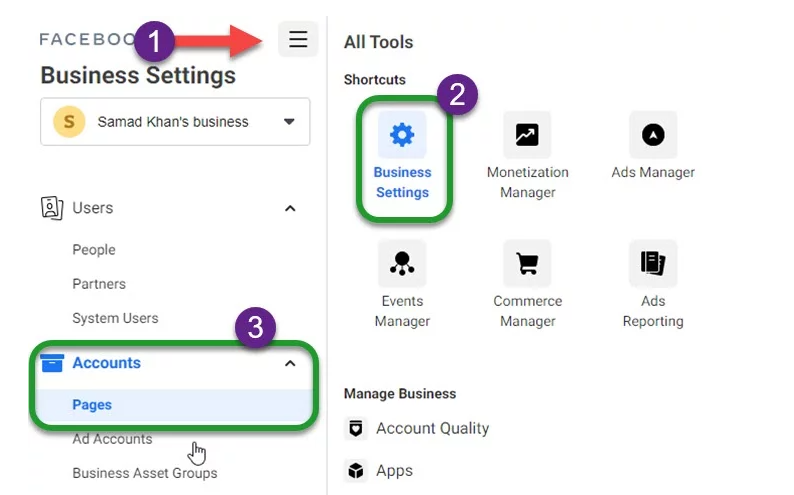Open the hamburger All Tools menu

[298, 39]
